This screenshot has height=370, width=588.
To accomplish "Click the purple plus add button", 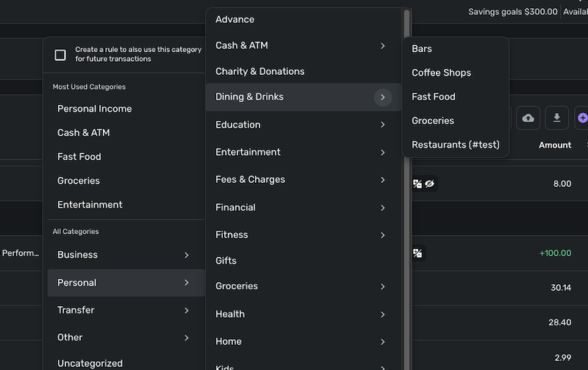I will click(583, 117).
